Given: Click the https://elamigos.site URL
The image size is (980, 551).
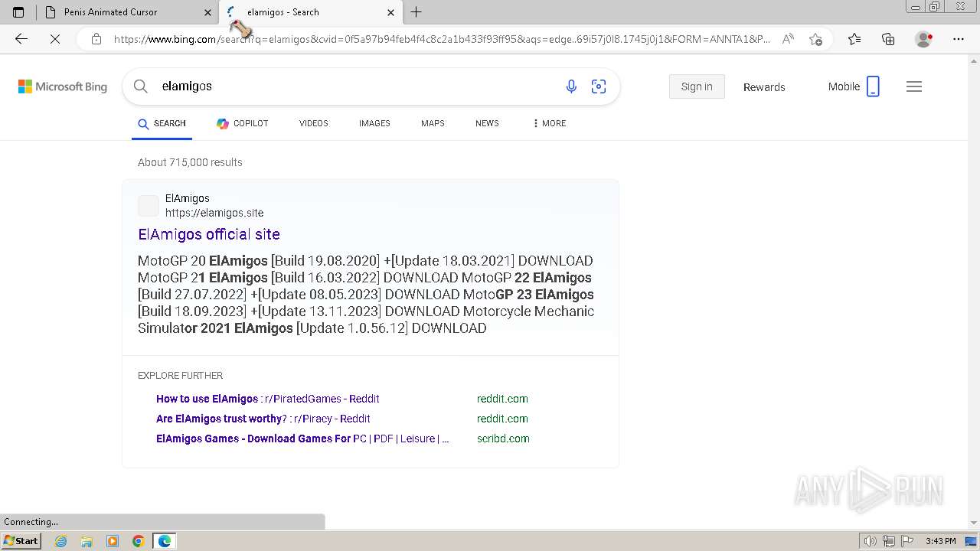Looking at the screenshot, I should coord(214,213).
